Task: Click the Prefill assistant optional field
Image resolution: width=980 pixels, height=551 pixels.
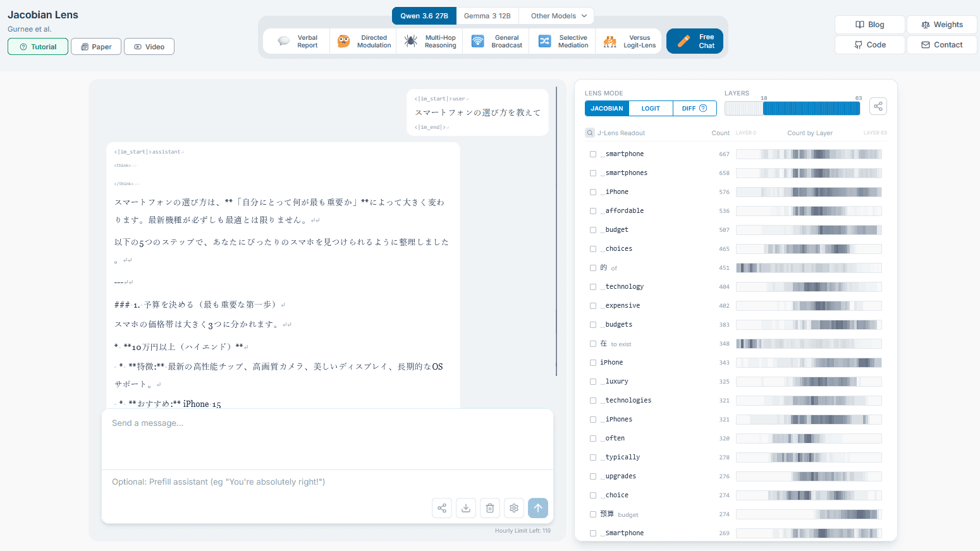Action: tap(328, 482)
